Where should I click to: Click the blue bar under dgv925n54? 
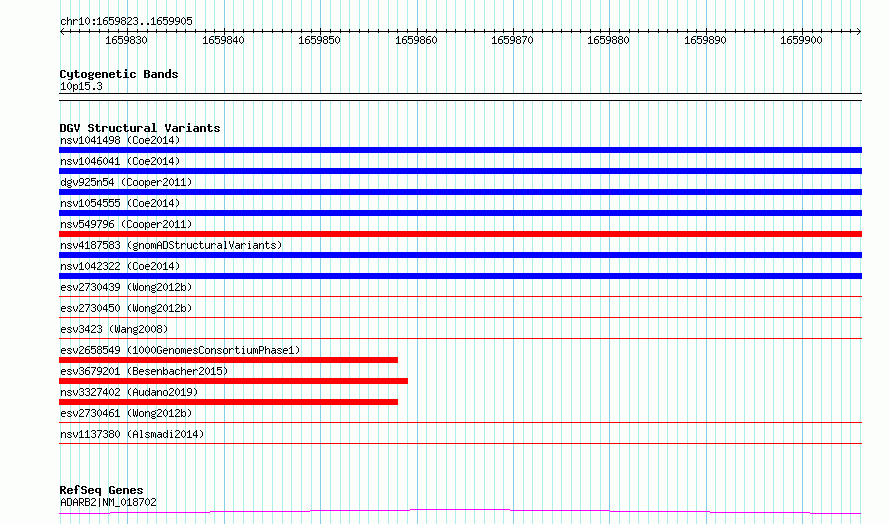click(x=460, y=192)
